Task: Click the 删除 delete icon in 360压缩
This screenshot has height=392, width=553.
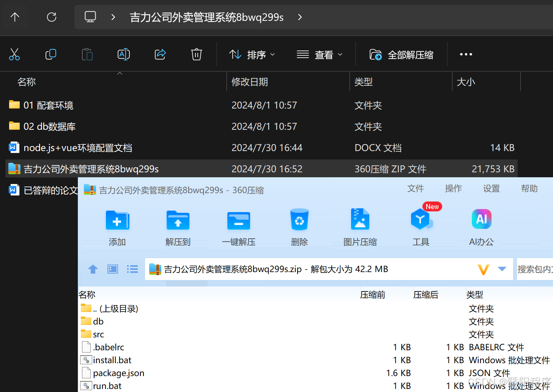Action: (299, 219)
